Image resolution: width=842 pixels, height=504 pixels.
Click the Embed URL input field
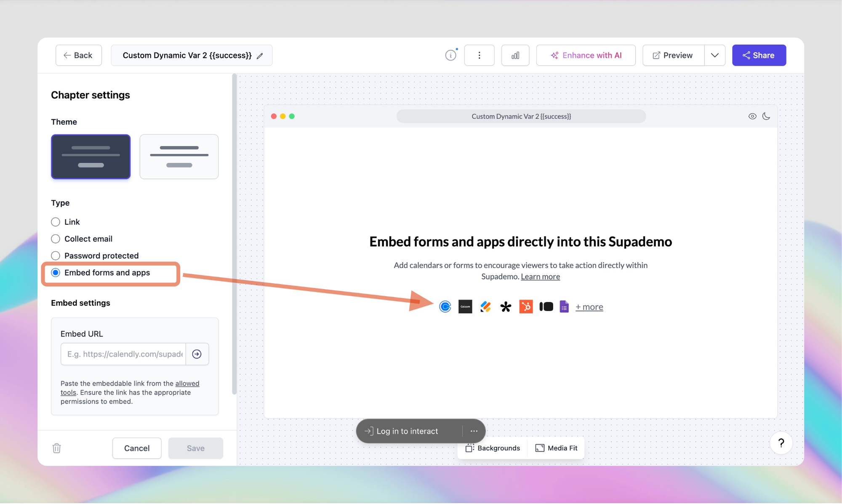pyautogui.click(x=123, y=354)
